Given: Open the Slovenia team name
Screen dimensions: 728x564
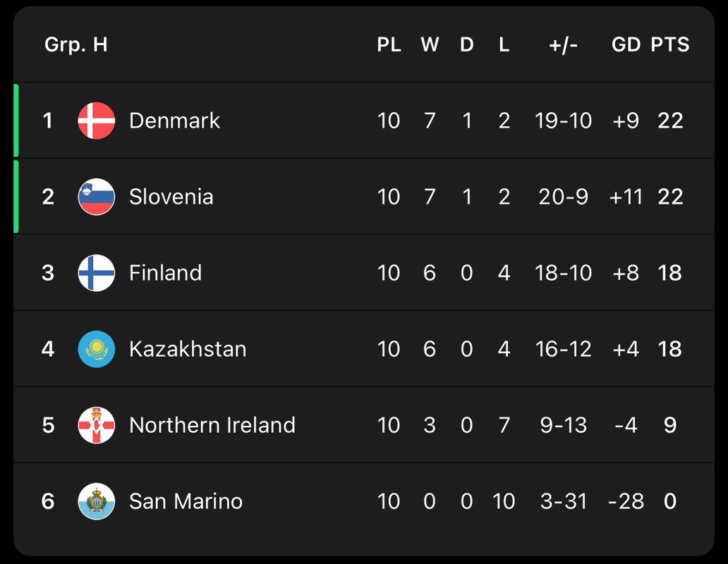Looking at the screenshot, I should tap(171, 197).
